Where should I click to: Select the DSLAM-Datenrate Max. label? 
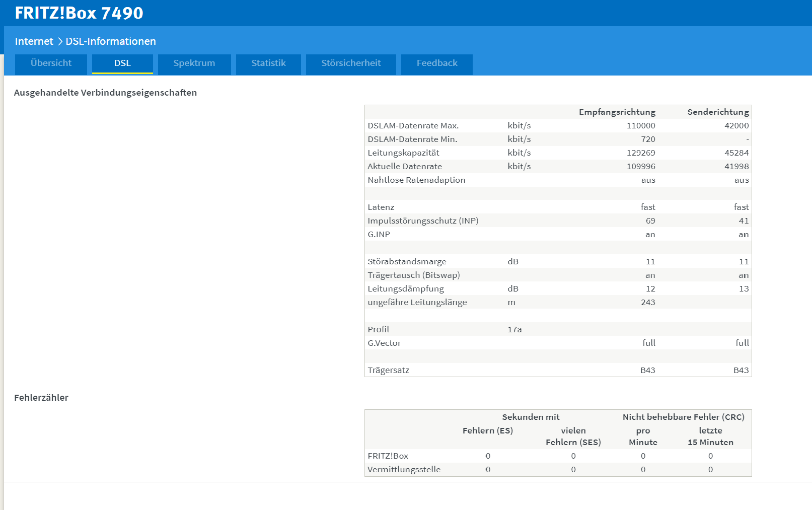point(413,126)
